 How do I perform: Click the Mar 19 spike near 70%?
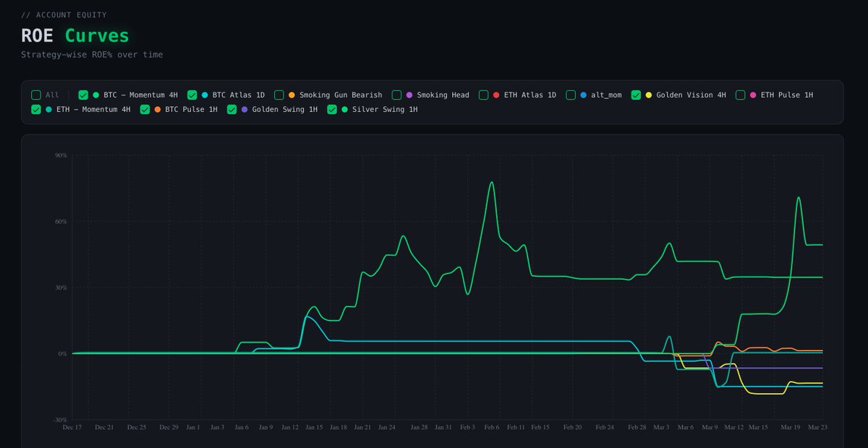799,197
